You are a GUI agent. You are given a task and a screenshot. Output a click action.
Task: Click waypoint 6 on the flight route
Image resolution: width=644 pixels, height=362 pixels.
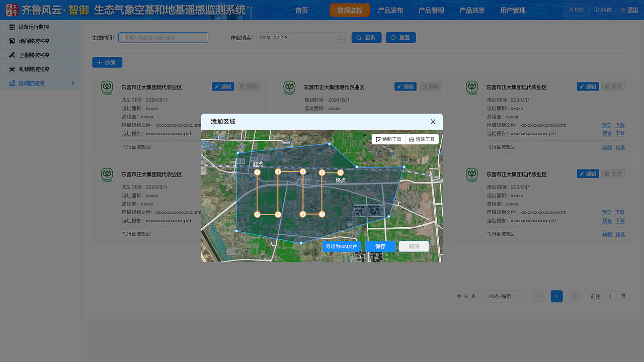point(303,214)
